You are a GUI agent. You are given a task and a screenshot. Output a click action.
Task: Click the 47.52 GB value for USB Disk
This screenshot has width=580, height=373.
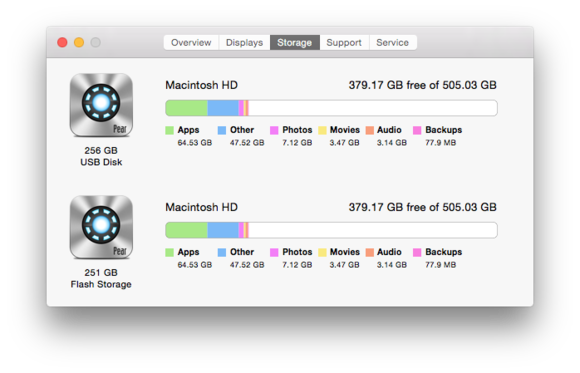247,142
